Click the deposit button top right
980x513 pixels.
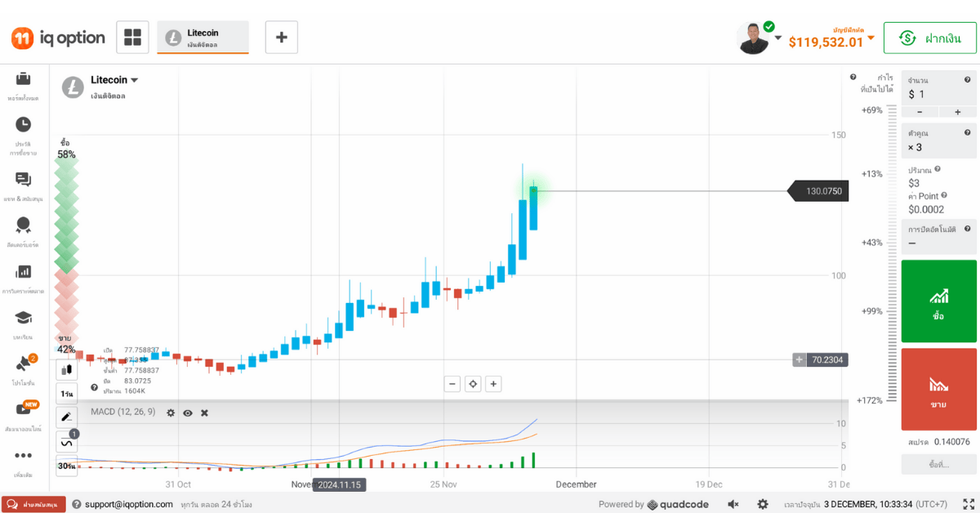929,38
